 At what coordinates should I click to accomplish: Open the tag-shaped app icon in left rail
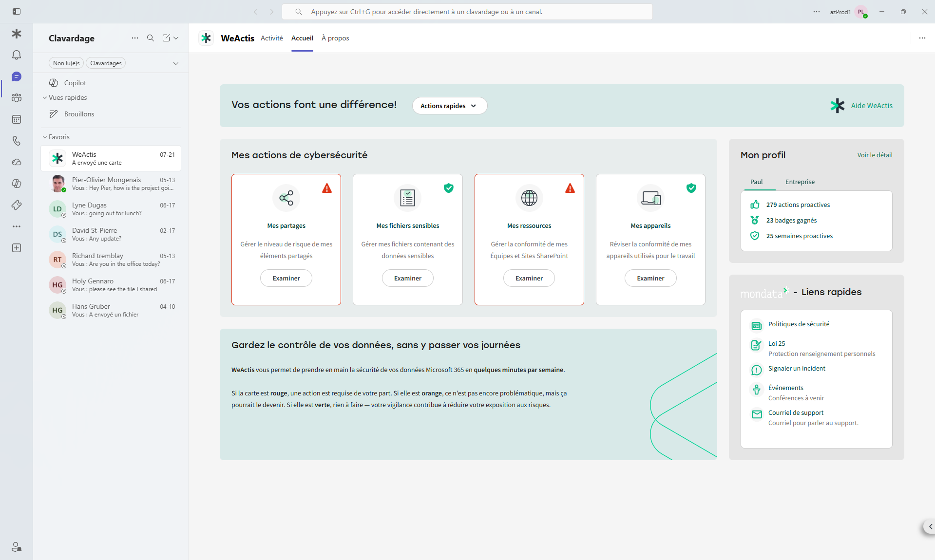(x=17, y=205)
